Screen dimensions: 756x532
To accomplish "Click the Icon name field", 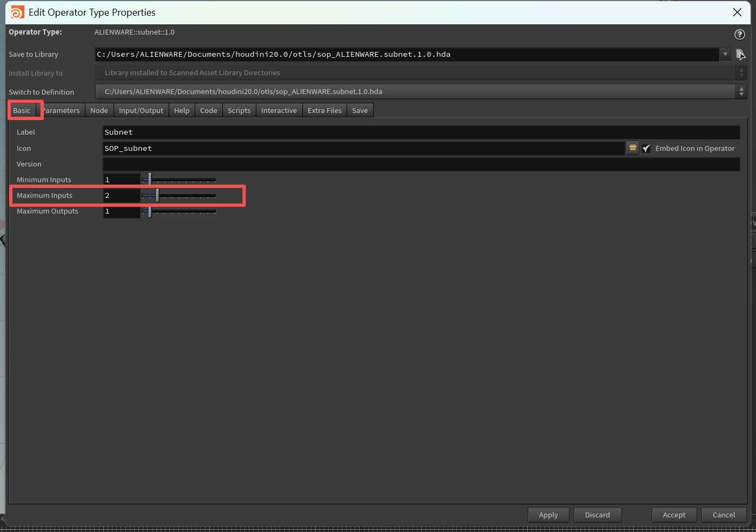I will (363, 148).
